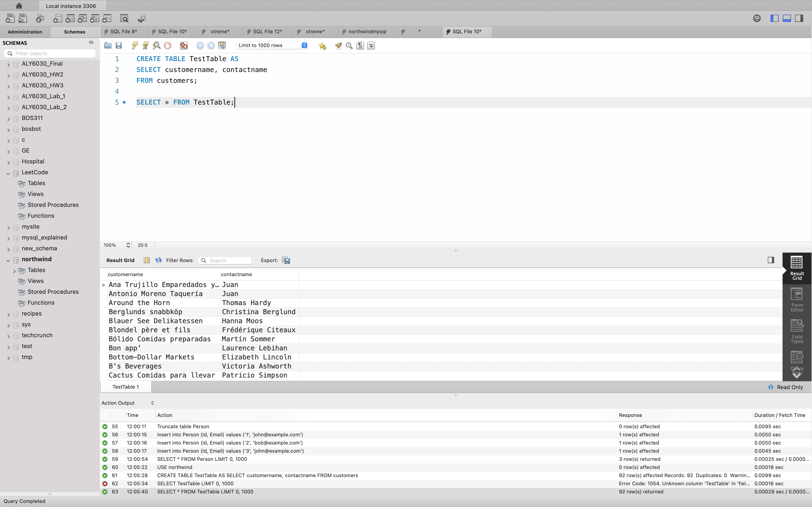Open the Limit to 1000 rows dropdown
This screenshot has height=507, width=812.
pyautogui.click(x=272, y=45)
